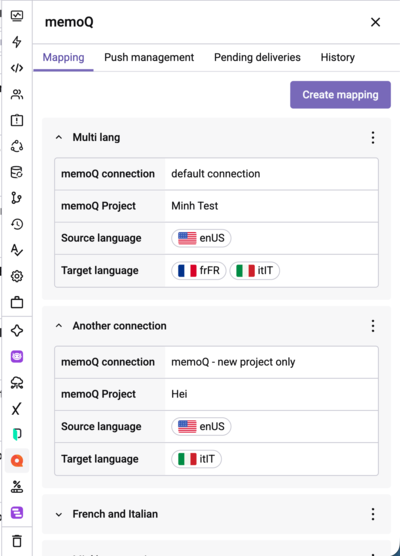400x556 pixels.
Task: Click the briefcase sidebar icon
Action: [17, 302]
